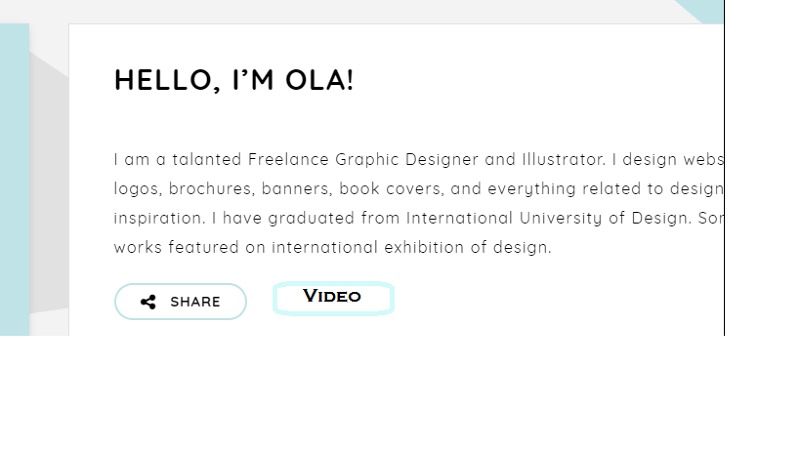Click the word "inspiration" in the bio
The width and height of the screenshot is (800, 449).
point(159,218)
